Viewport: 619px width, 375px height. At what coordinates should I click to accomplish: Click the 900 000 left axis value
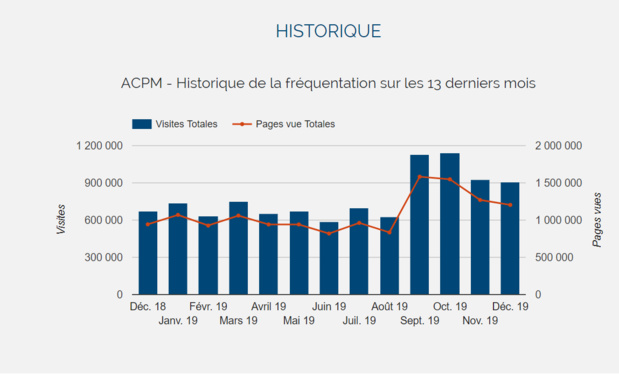click(x=103, y=183)
